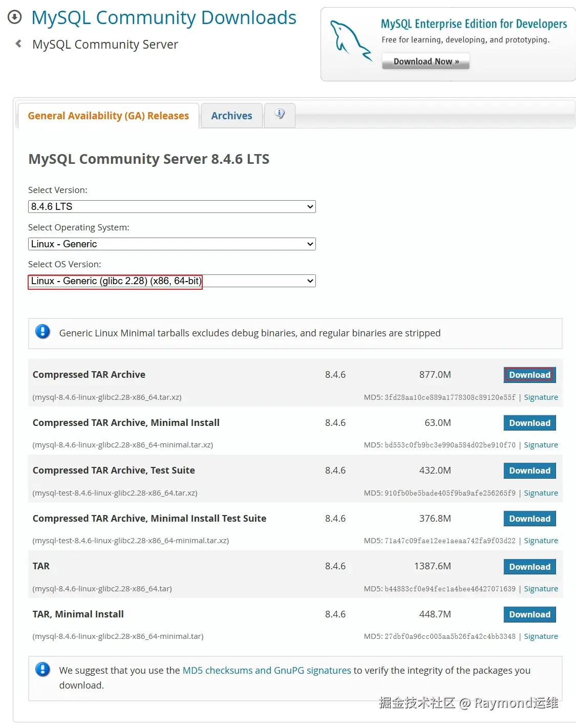Click the blue info icon beside MD5 checksums suggestion
This screenshot has height=728, width=576.
coord(42,669)
